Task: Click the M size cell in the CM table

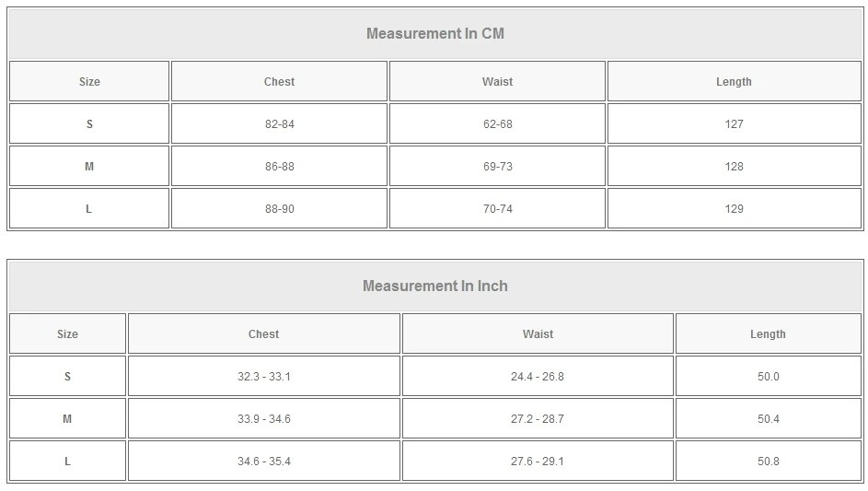Action: pos(89,167)
